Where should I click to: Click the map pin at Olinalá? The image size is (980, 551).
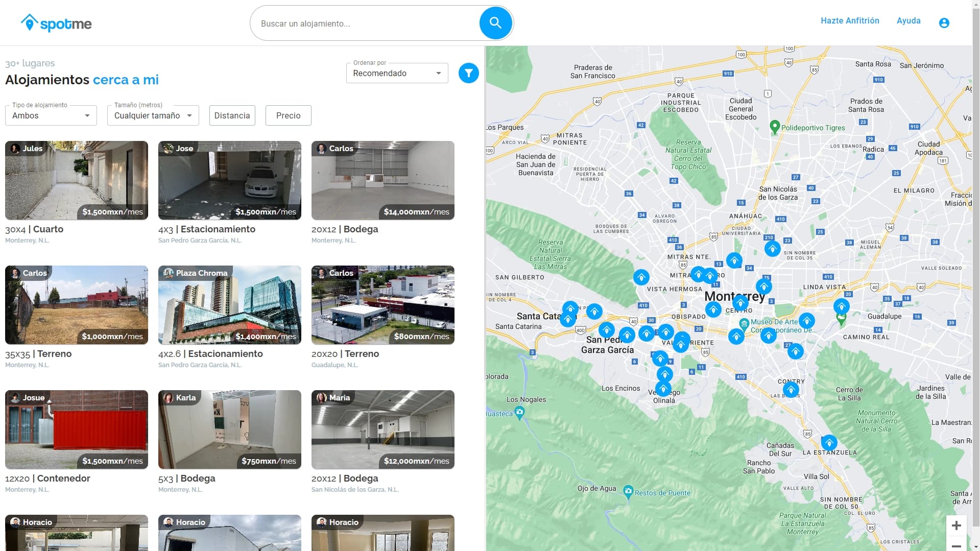pyautogui.click(x=663, y=389)
